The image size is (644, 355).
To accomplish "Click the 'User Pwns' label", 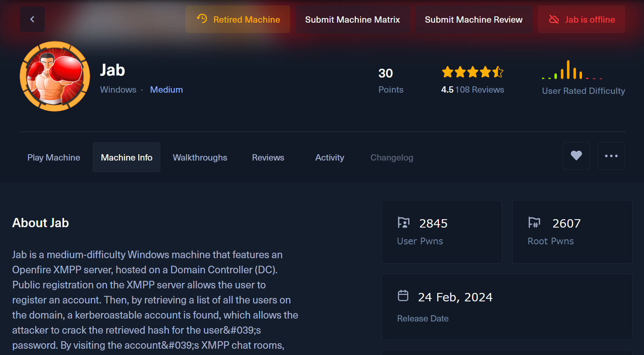I will pos(420,241).
